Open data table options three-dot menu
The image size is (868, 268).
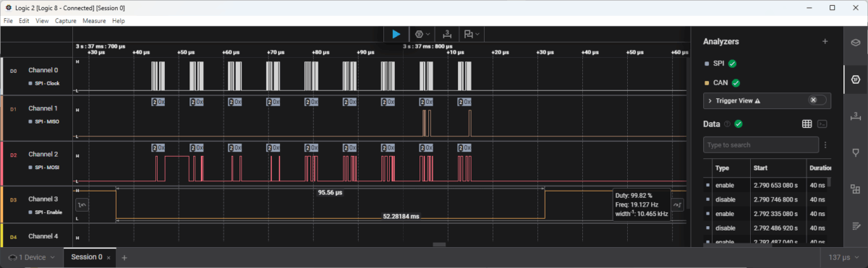pyautogui.click(x=825, y=145)
